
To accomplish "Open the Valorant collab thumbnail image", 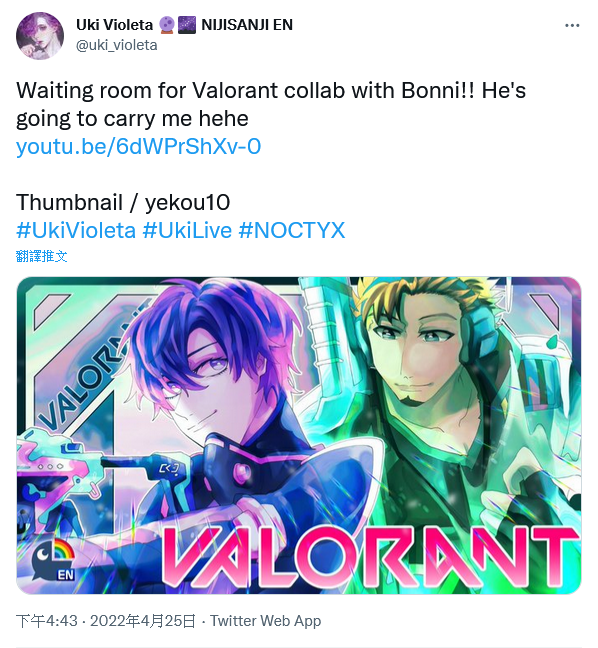I will coord(299,435).
